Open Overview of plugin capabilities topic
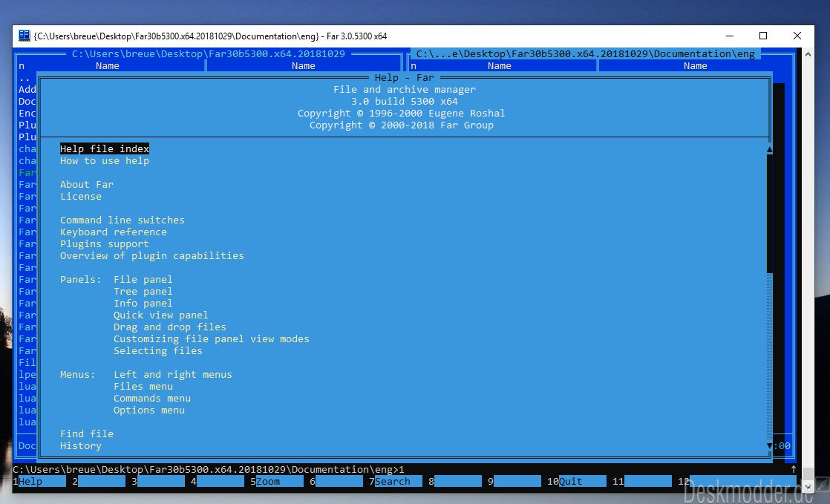Viewport: 830px width, 504px height. pyautogui.click(x=152, y=255)
